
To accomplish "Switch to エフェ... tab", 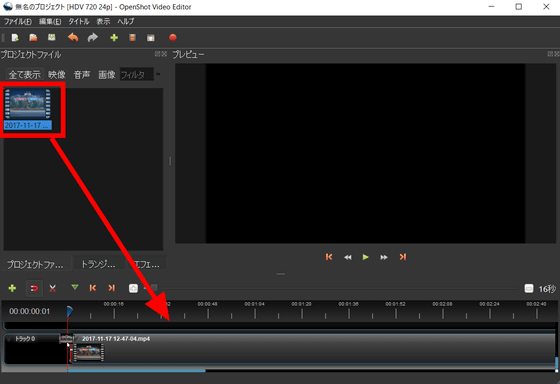I will pyautogui.click(x=146, y=264).
